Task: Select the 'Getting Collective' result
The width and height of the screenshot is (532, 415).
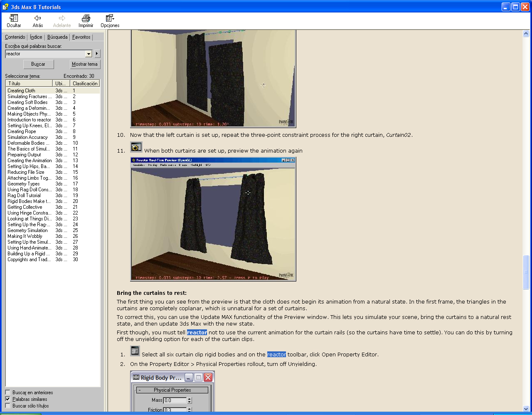Action: pyautogui.click(x=25, y=207)
